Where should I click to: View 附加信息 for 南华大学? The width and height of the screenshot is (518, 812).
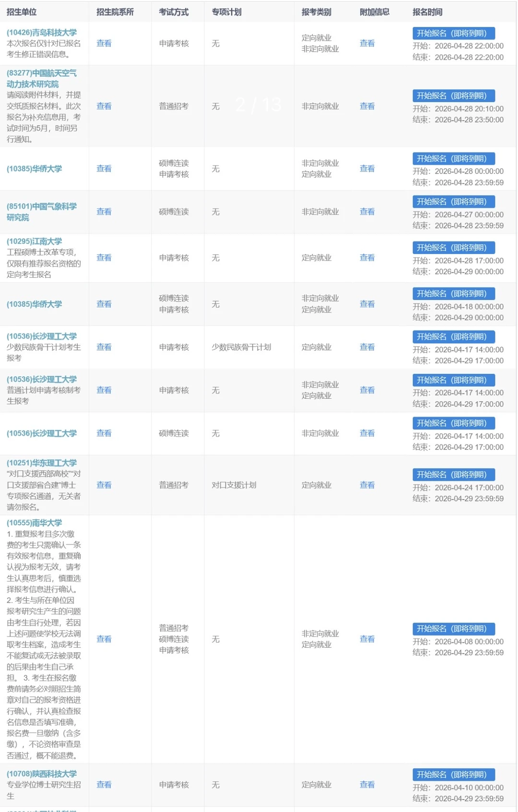click(x=367, y=639)
